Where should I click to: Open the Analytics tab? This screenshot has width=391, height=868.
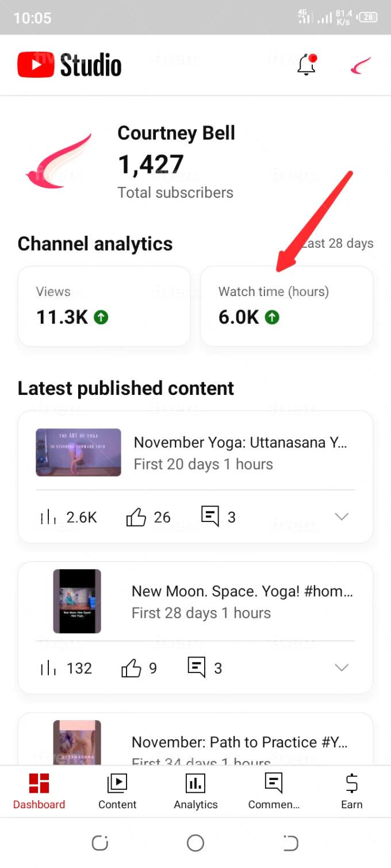click(195, 792)
